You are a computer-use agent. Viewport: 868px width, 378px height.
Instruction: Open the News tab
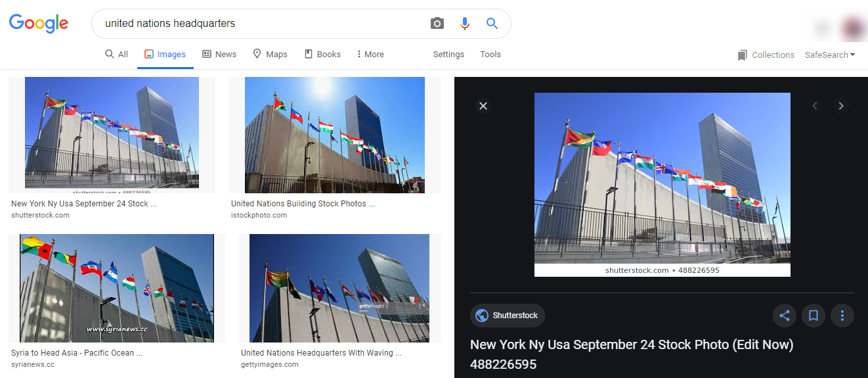coord(219,55)
